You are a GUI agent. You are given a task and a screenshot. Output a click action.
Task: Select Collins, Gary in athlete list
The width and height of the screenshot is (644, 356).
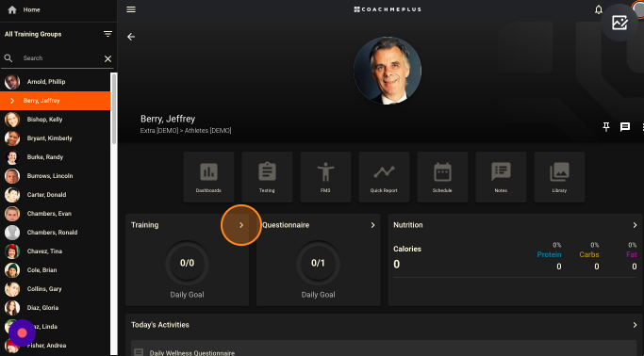coord(55,289)
